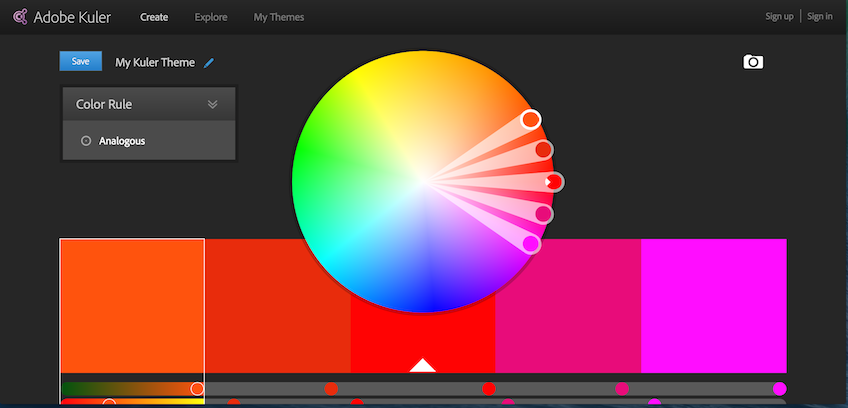The image size is (848, 408).
Task: Select the orange wheel handle
Action: point(531,119)
